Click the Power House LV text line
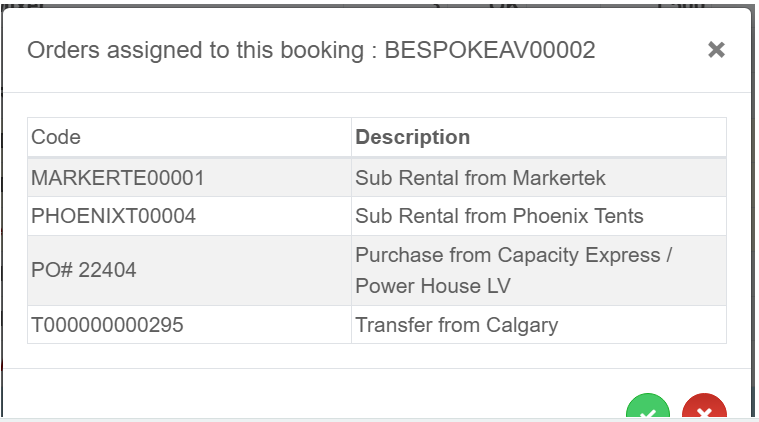 click(433, 286)
